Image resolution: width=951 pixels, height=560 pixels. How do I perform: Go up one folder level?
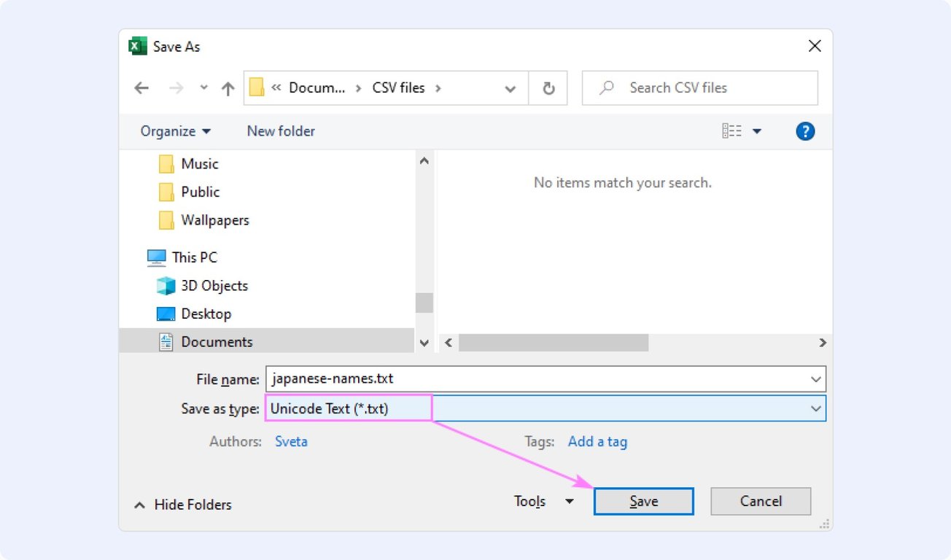pos(228,88)
